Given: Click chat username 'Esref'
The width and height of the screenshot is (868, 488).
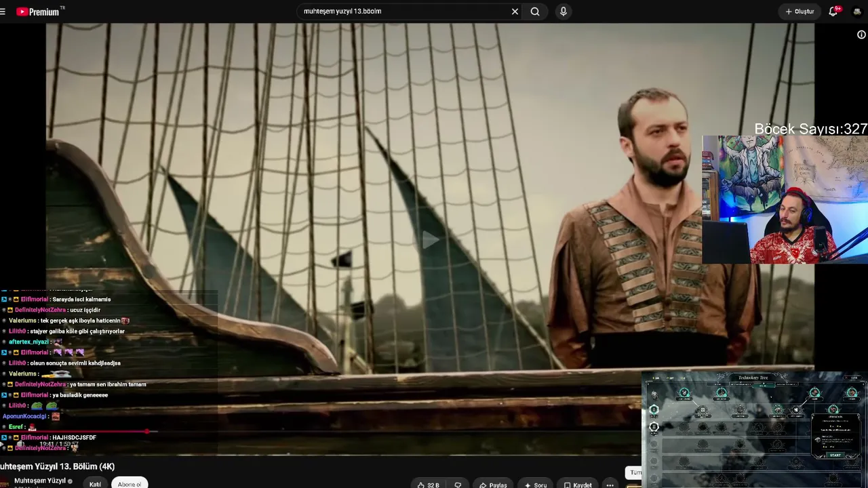Looking at the screenshot, I should pos(16,427).
